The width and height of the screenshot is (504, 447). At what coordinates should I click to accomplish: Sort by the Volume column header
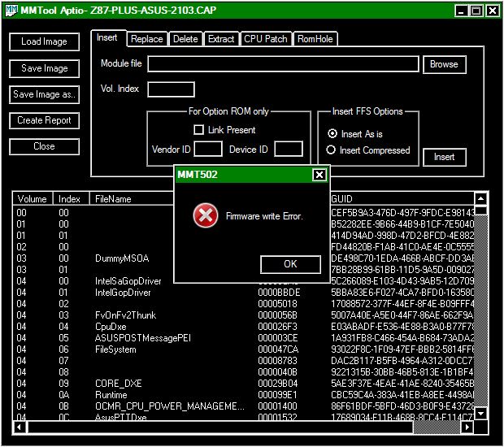(x=33, y=199)
